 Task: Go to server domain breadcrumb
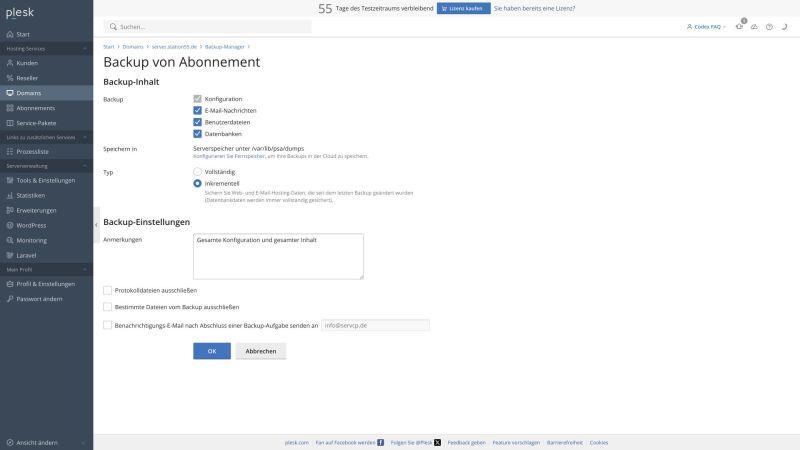pos(174,46)
